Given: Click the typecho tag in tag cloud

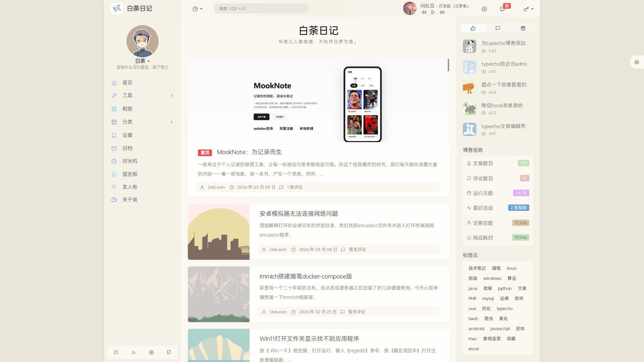Looking at the screenshot, I should tap(504, 309).
